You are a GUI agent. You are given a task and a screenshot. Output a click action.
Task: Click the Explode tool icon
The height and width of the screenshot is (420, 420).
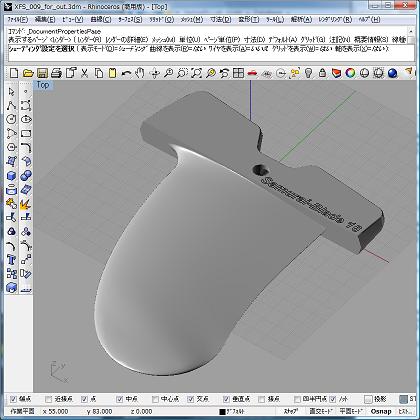coord(26,203)
